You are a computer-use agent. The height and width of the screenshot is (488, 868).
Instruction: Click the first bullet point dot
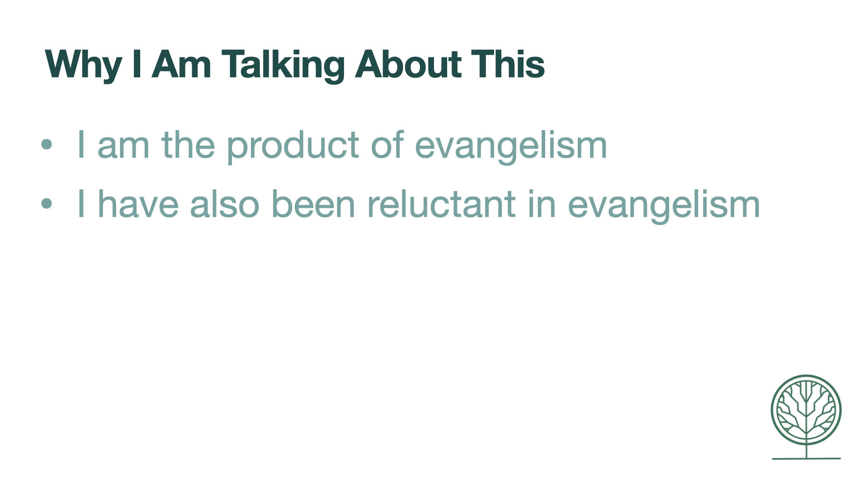(x=47, y=145)
